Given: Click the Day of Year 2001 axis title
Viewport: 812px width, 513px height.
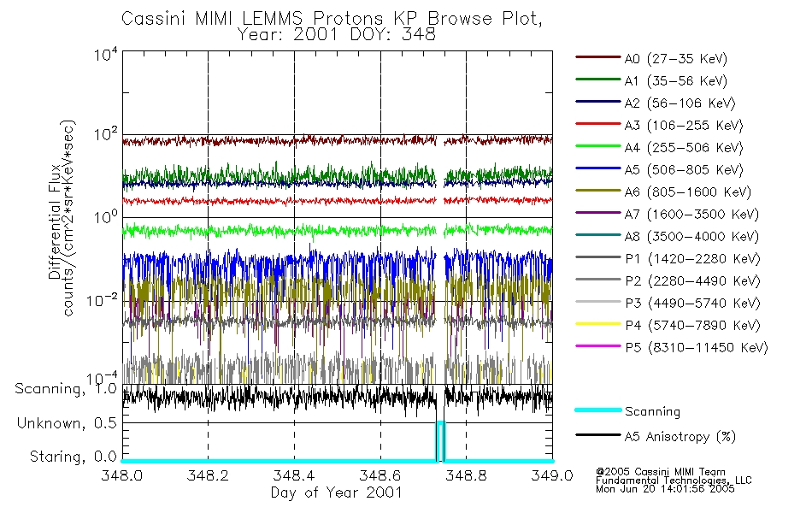Looking at the screenshot, I should 337,492.
